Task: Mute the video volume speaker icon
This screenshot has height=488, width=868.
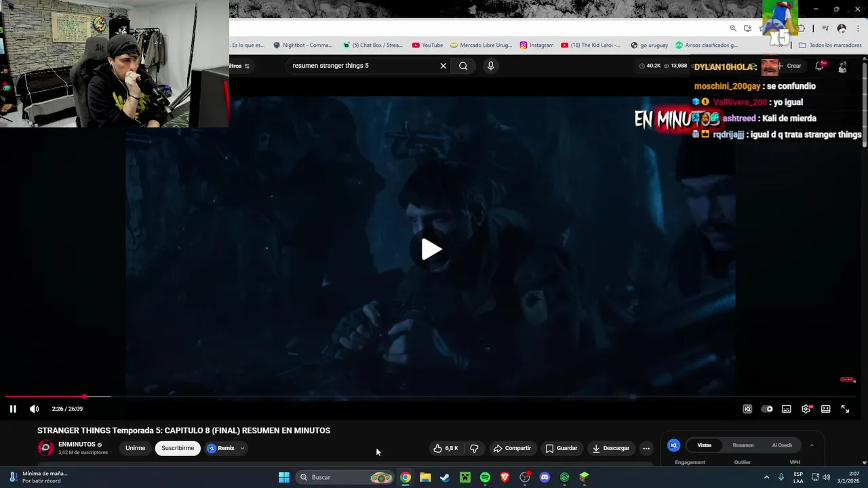Action: click(34, 409)
